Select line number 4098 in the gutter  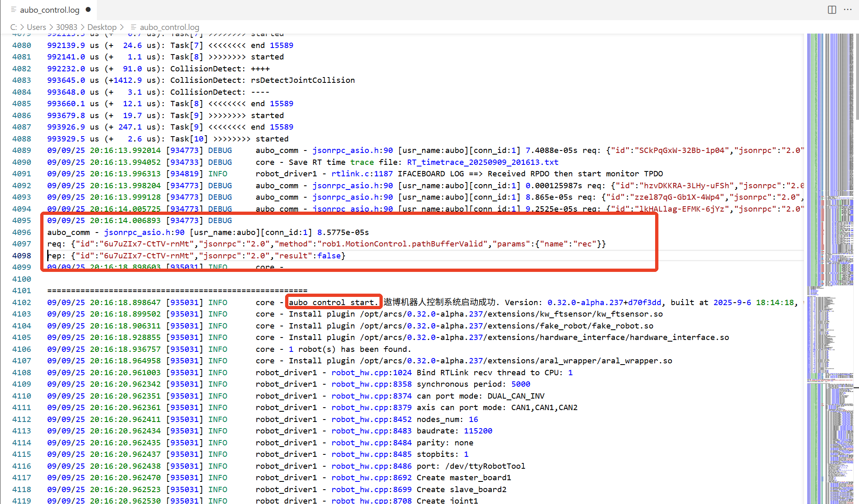tap(22, 256)
